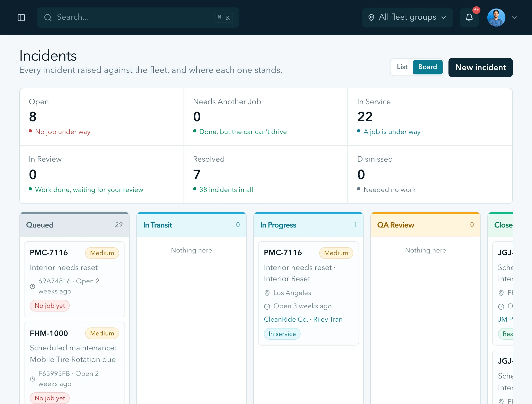Image resolution: width=532 pixels, height=404 pixels.
Task: Click the user profile avatar
Action: pyautogui.click(x=496, y=18)
